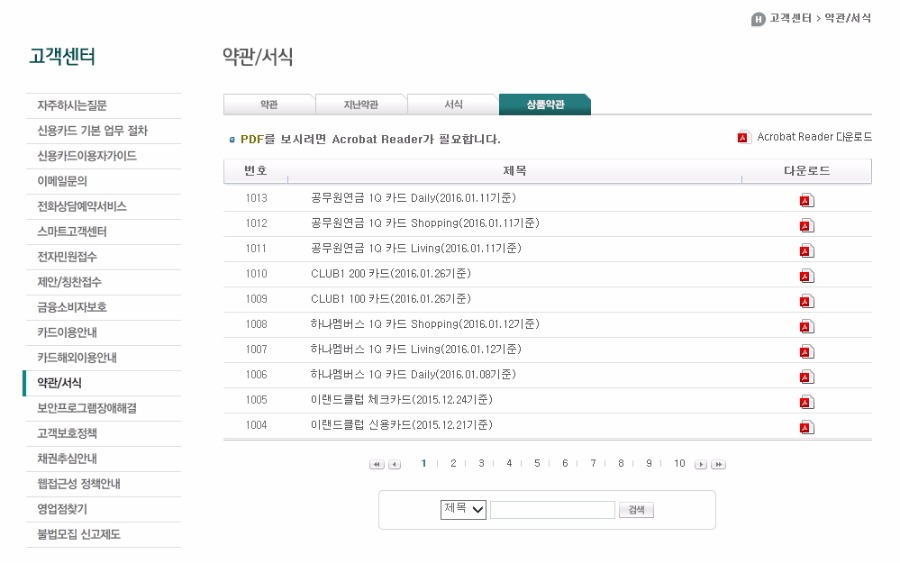Open the 서식 tab
The height and width of the screenshot is (563, 900).
453,105
